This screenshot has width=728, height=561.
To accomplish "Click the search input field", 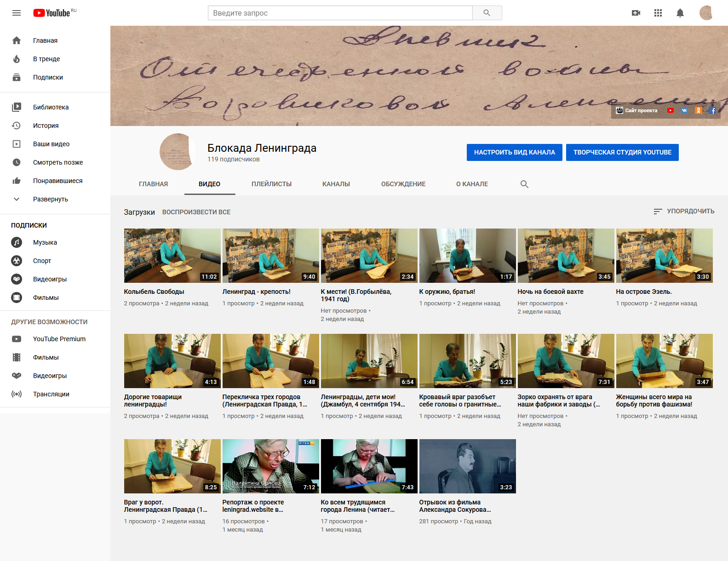I will tap(340, 13).
